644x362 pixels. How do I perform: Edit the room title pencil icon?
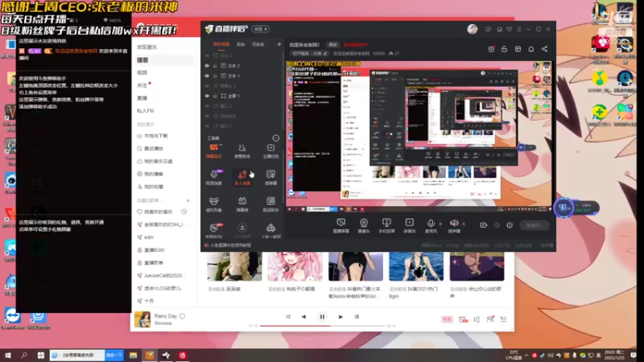point(325,53)
